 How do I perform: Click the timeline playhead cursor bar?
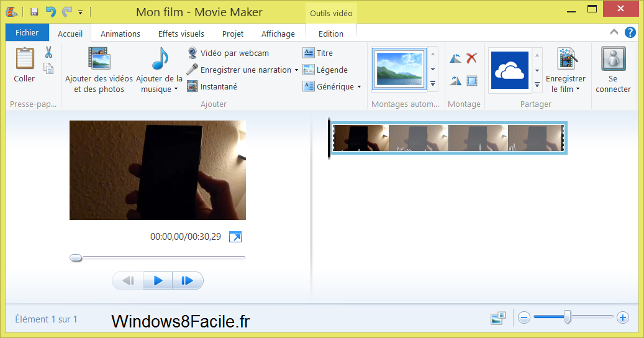point(329,139)
